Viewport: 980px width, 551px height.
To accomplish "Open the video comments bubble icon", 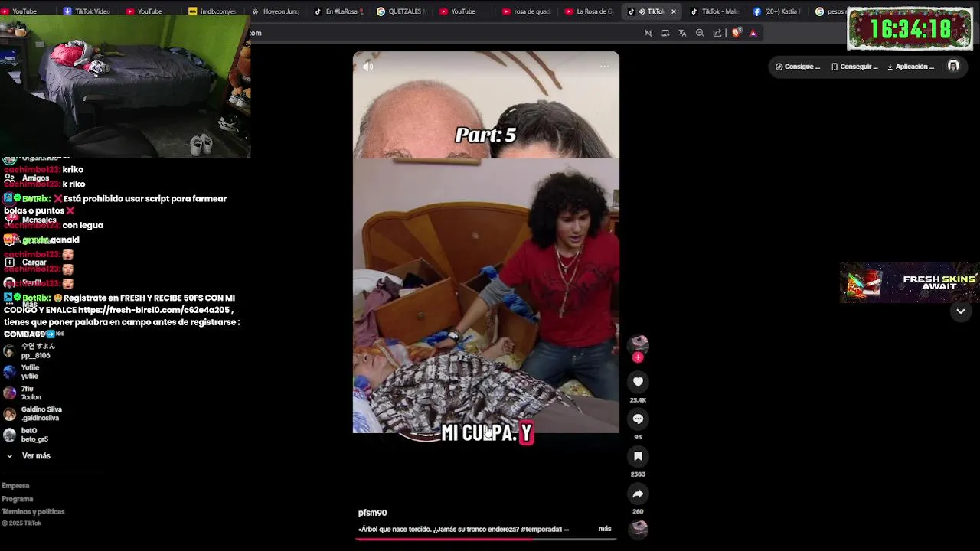I will tap(638, 419).
